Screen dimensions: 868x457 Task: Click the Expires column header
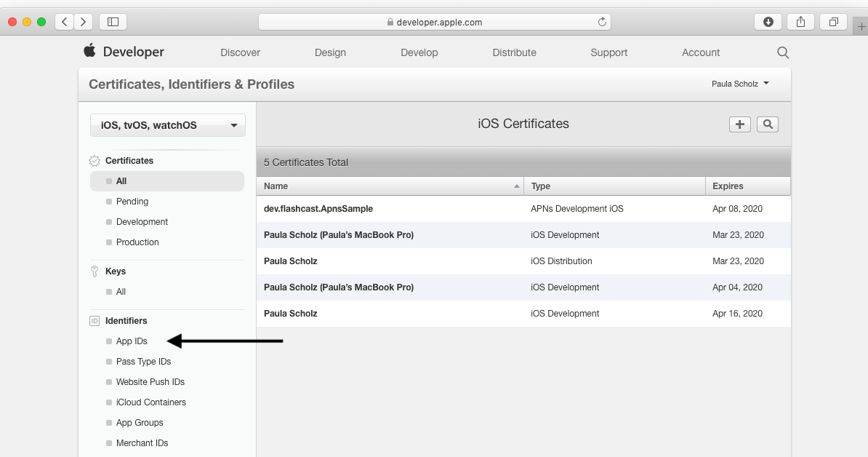point(748,186)
